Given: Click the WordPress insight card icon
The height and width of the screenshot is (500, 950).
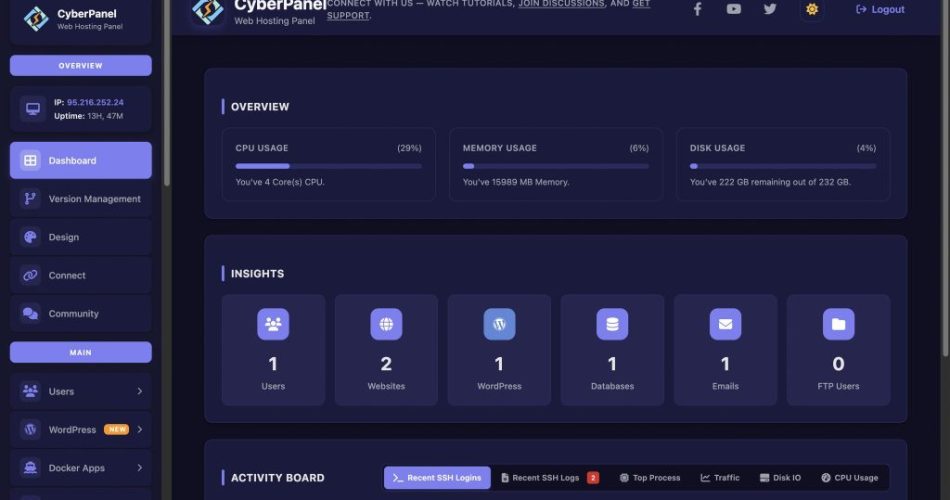Looking at the screenshot, I should [x=499, y=324].
